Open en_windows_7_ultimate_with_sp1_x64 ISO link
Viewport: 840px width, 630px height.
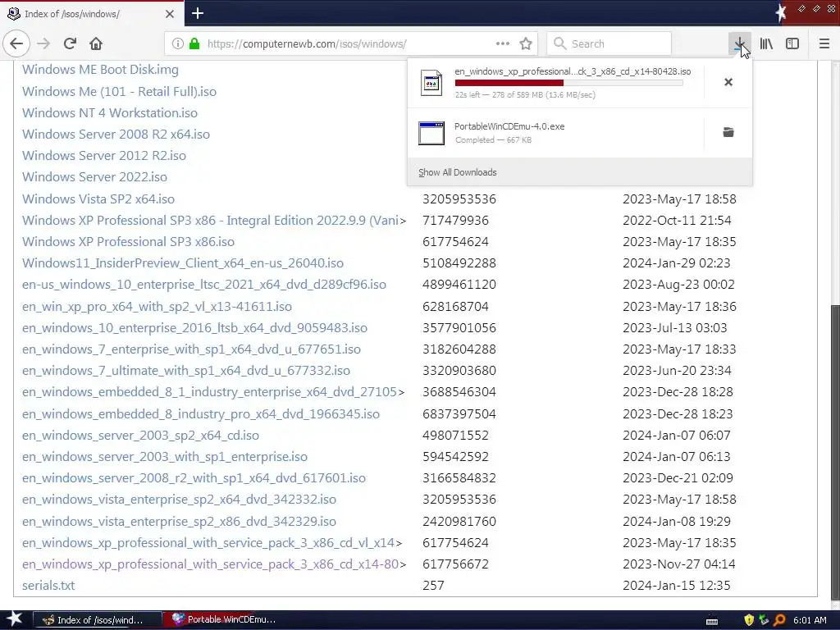coord(186,372)
